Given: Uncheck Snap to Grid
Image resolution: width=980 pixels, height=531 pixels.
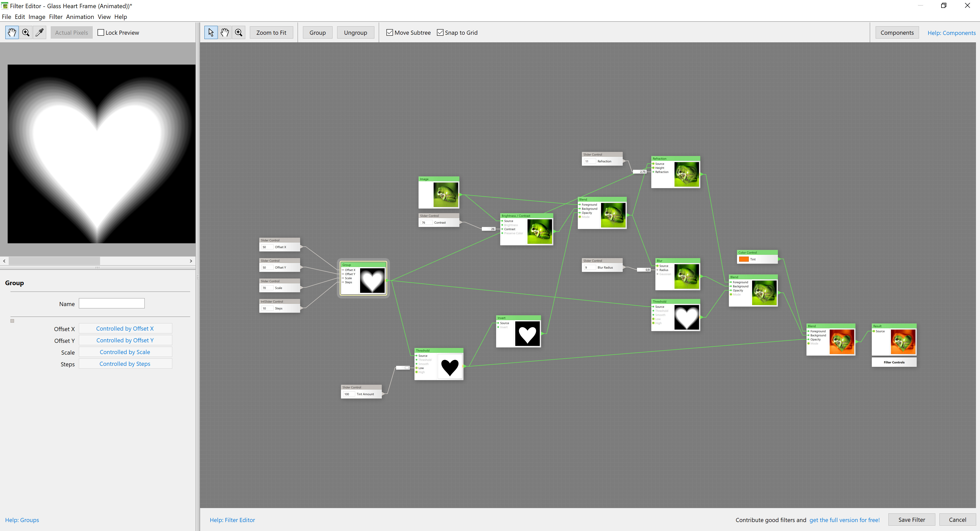Looking at the screenshot, I should 440,33.
